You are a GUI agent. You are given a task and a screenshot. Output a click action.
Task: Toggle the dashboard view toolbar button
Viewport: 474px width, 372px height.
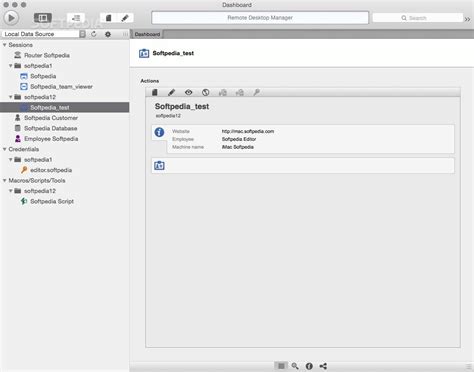point(43,18)
